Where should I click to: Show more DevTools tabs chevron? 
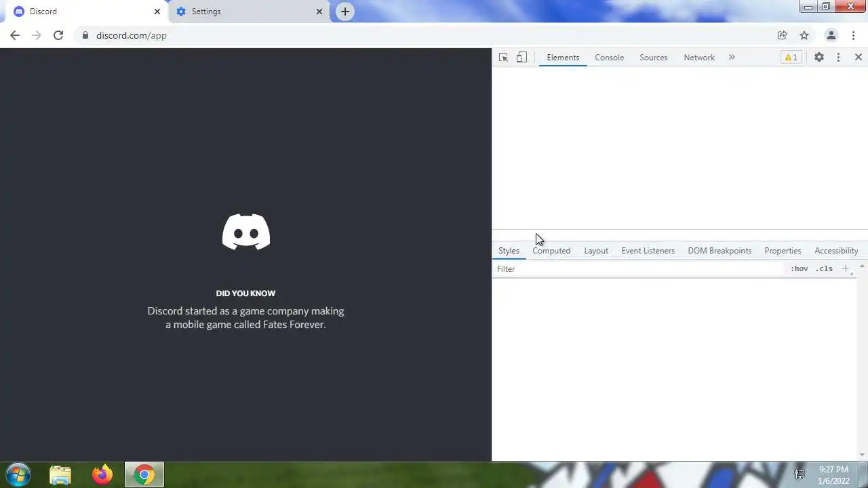pos(732,58)
